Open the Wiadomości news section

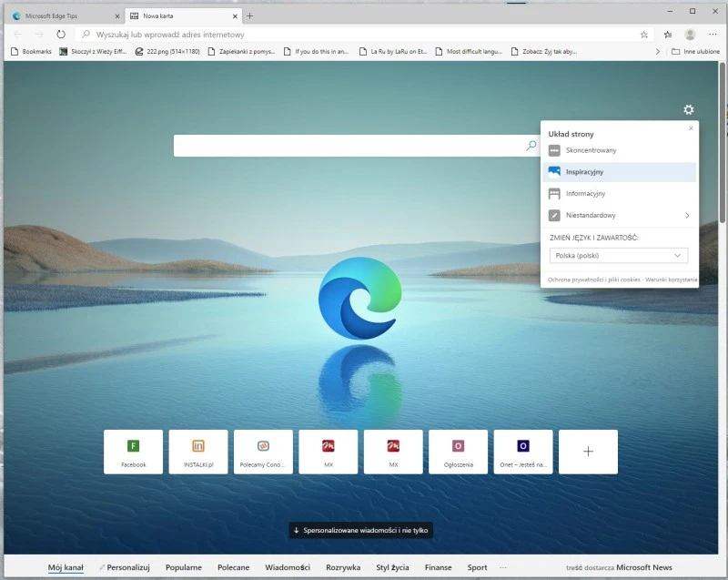click(289, 566)
